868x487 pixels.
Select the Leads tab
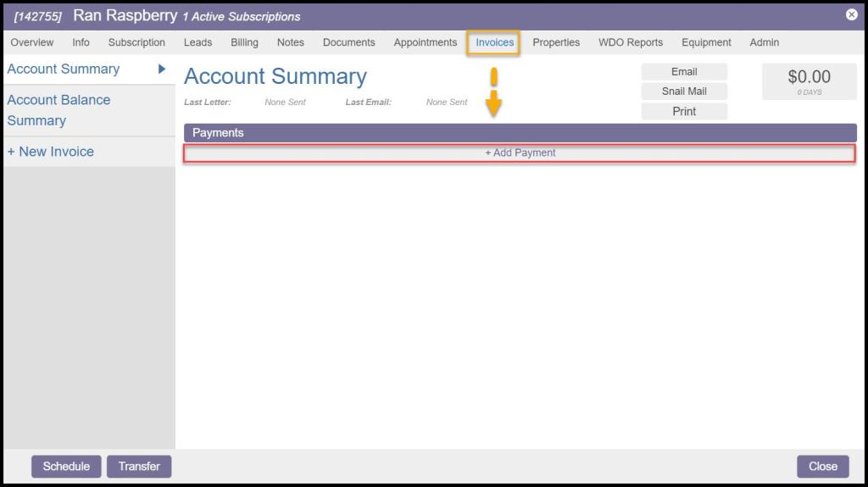pyautogui.click(x=198, y=42)
